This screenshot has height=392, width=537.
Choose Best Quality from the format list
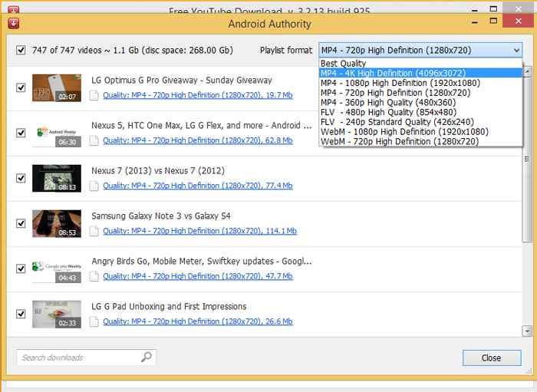[x=420, y=64]
